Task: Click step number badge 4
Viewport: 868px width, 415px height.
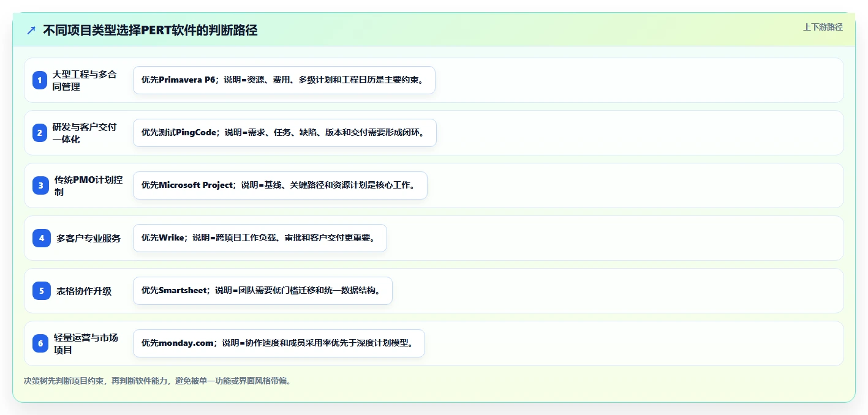Action: (42, 238)
